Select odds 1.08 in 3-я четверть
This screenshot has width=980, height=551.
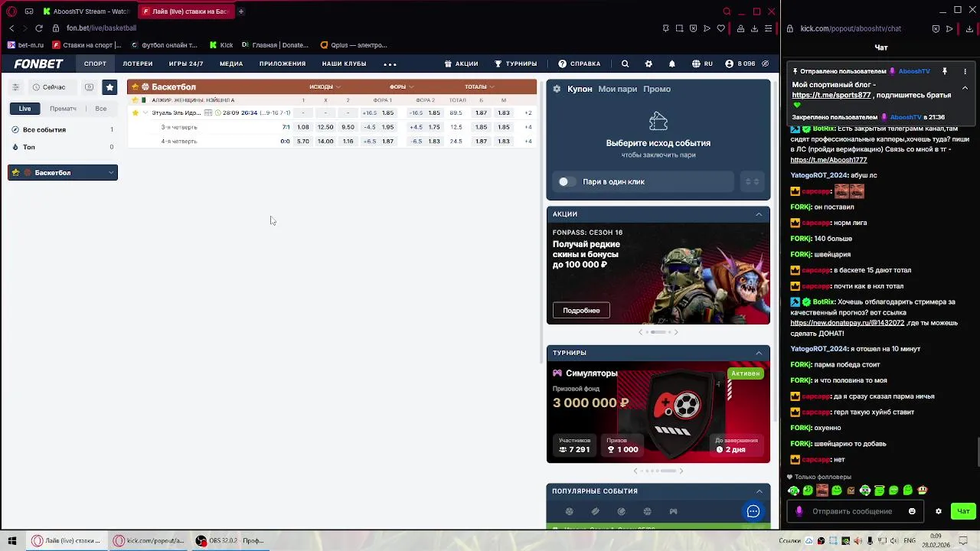(x=303, y=127)
